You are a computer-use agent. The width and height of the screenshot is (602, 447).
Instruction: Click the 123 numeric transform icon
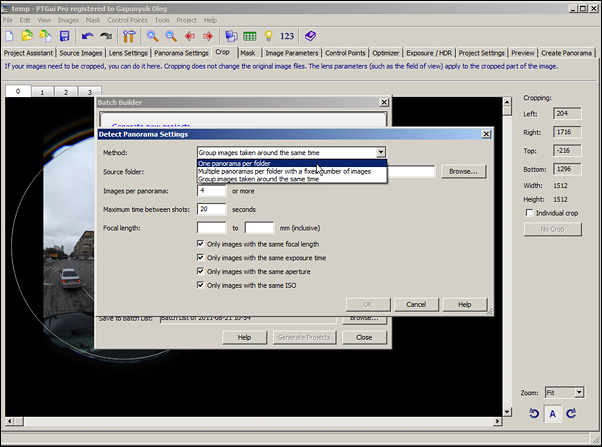(287, 36)
